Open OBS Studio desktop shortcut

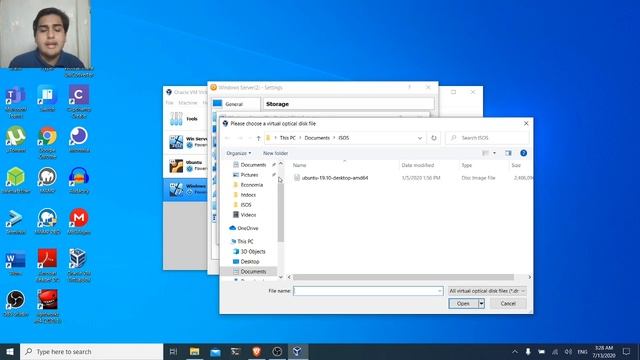point(16,304)
